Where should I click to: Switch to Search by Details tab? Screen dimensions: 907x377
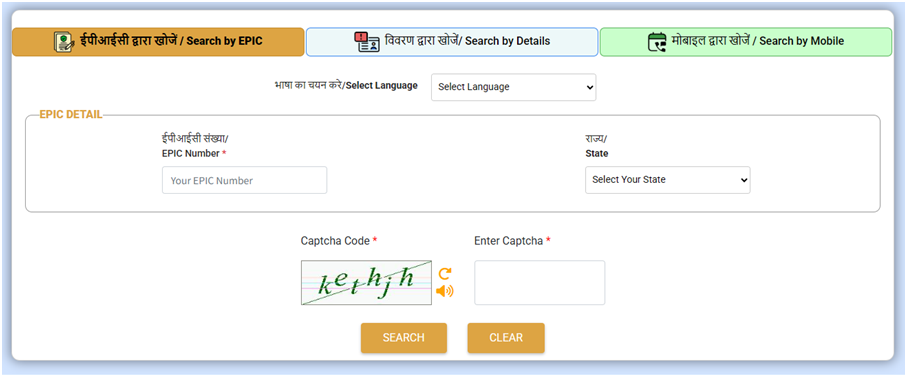tap(452, 42)
